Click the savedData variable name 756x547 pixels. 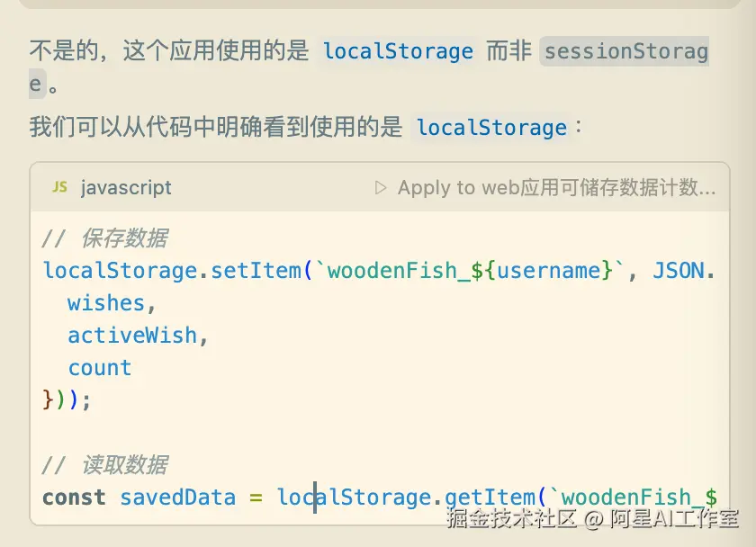(177, 498)
